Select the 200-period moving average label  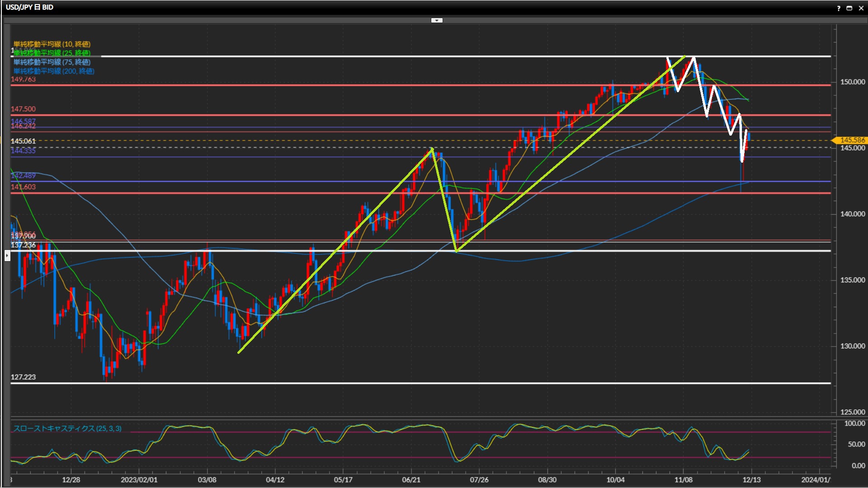[x=54, y=71]
